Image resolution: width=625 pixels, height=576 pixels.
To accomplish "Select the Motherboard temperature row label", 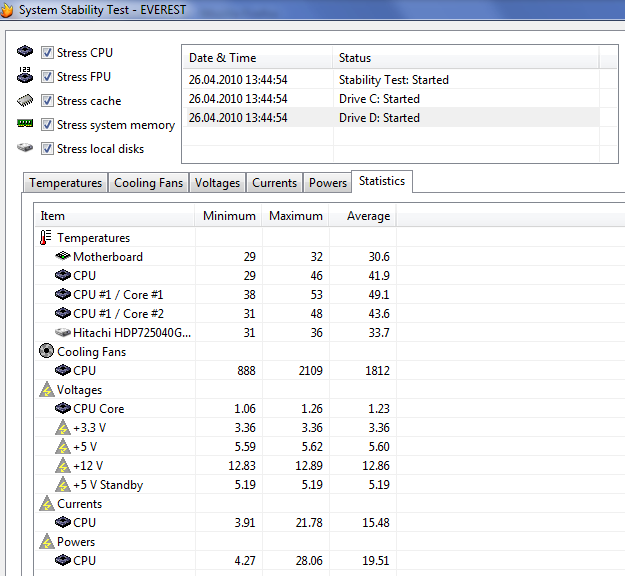I will pos(108,257).
